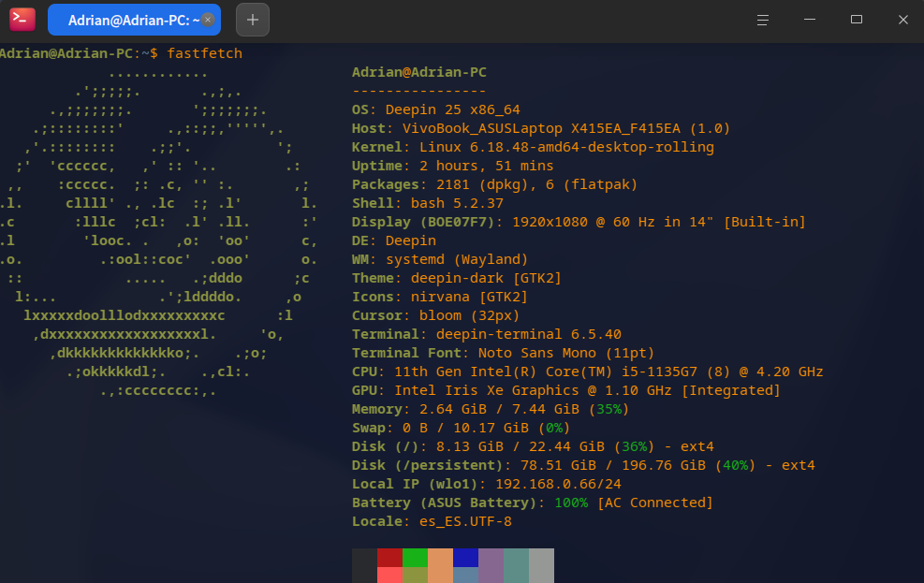This screenshot has height=583, width=924.
Task: Click the 'Display (BOE07F7)' line
Action: pos(579,222)
